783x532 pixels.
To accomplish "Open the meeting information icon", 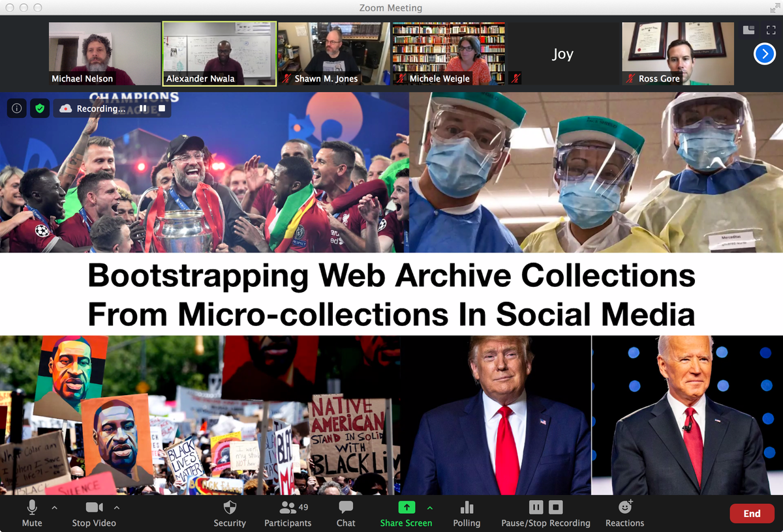I will click(16, 108).
